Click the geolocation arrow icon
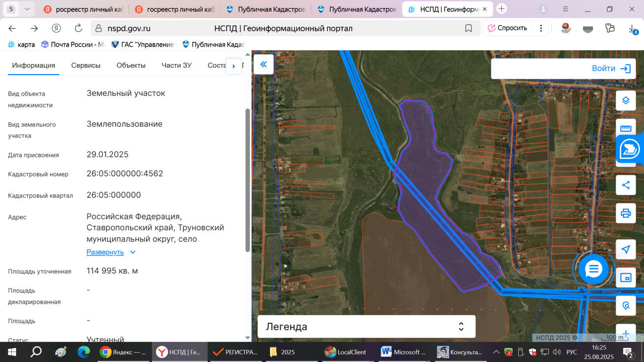This screenshot has width=644, height=362. 625,249
